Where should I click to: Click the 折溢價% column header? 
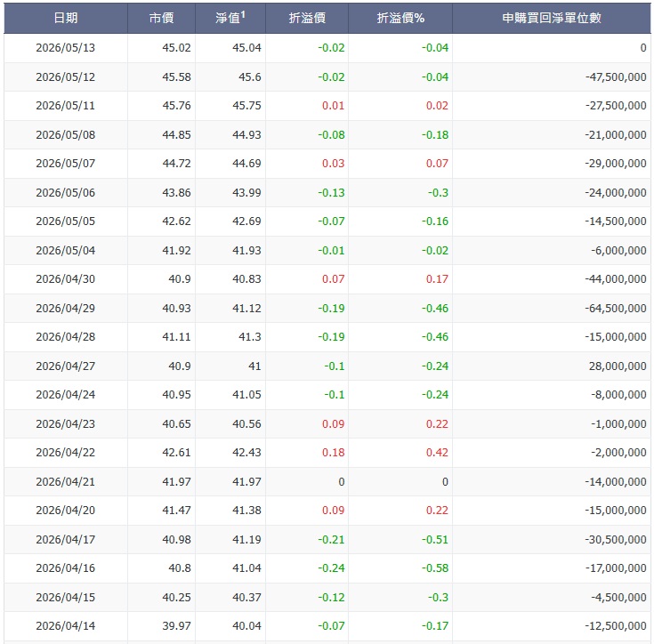400,18
